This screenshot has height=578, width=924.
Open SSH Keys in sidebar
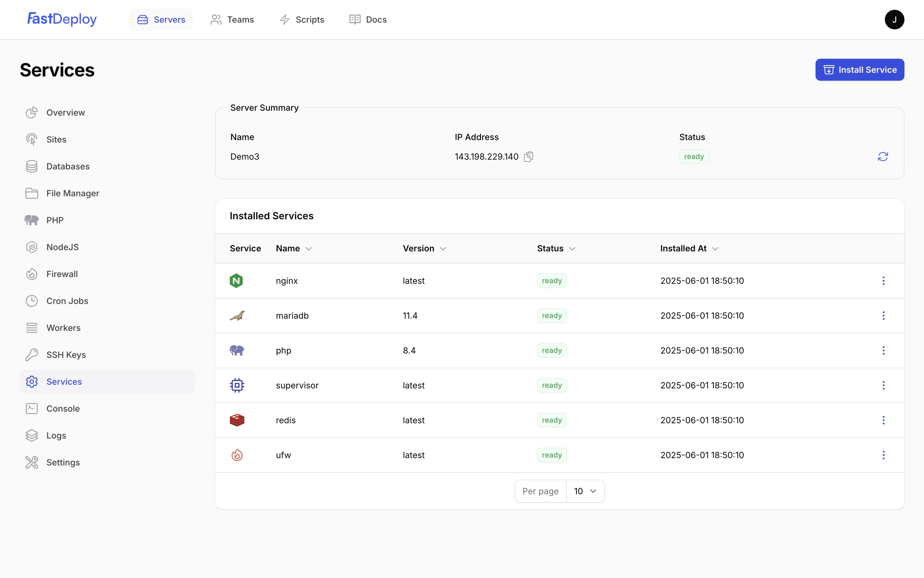click(107, 355)
